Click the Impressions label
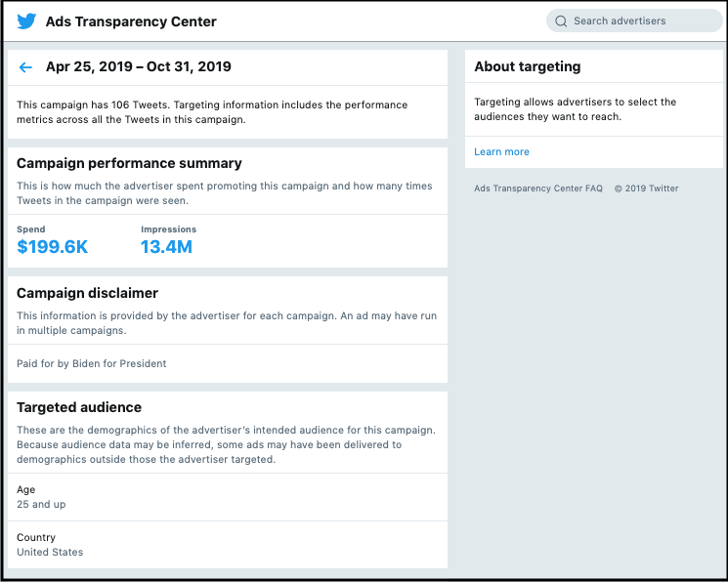The width and height of the screenshot is (728, 582). [168, 229]
